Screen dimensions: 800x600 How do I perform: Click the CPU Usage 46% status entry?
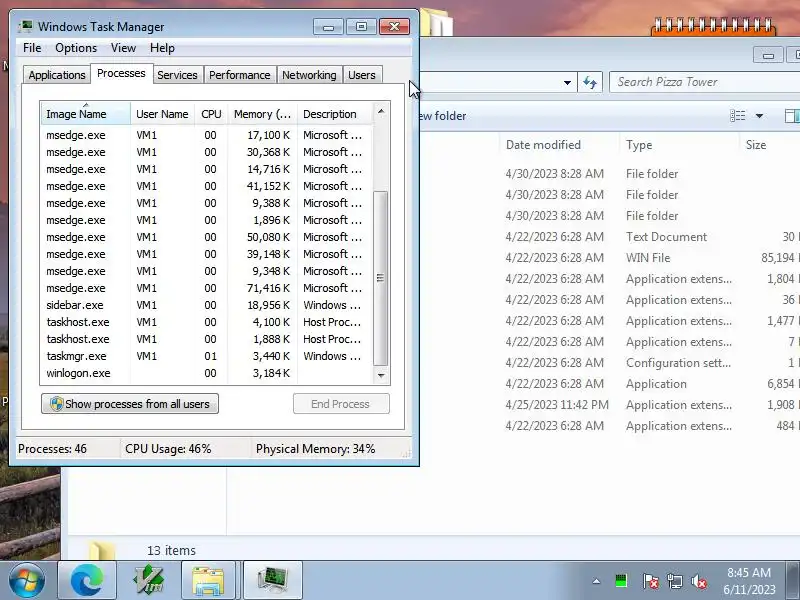[x=168, y=449]
